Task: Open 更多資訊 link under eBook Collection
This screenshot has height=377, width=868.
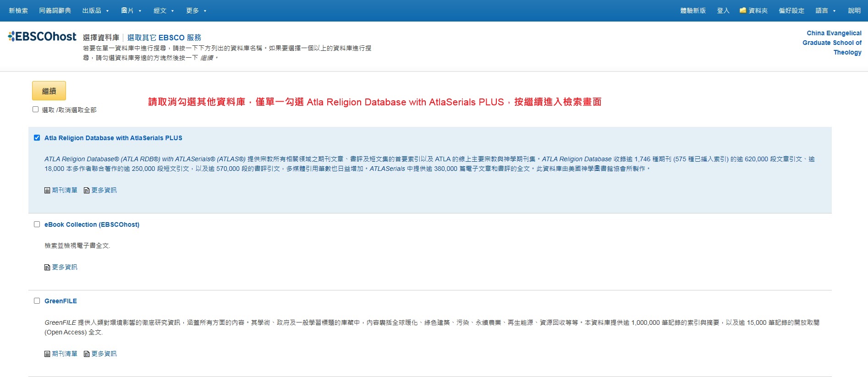Action: pos(65,267)
